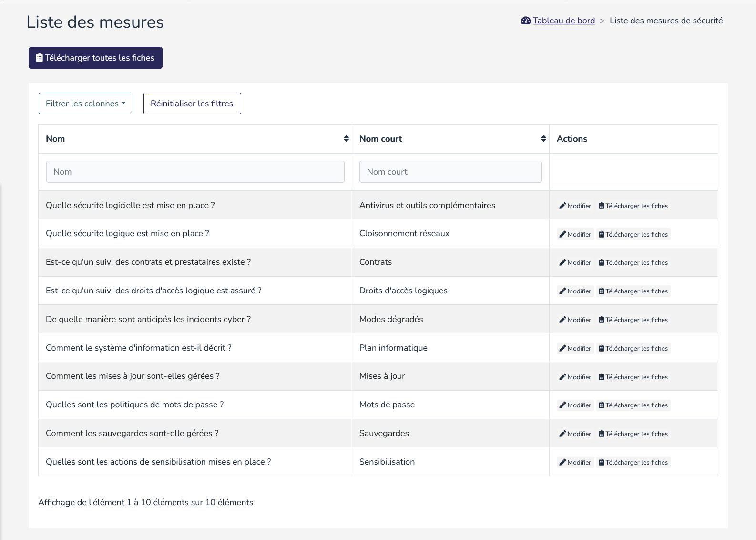Modify the Mises à jour measure
This screenshot has height=540, width=756.
[575, 377]
